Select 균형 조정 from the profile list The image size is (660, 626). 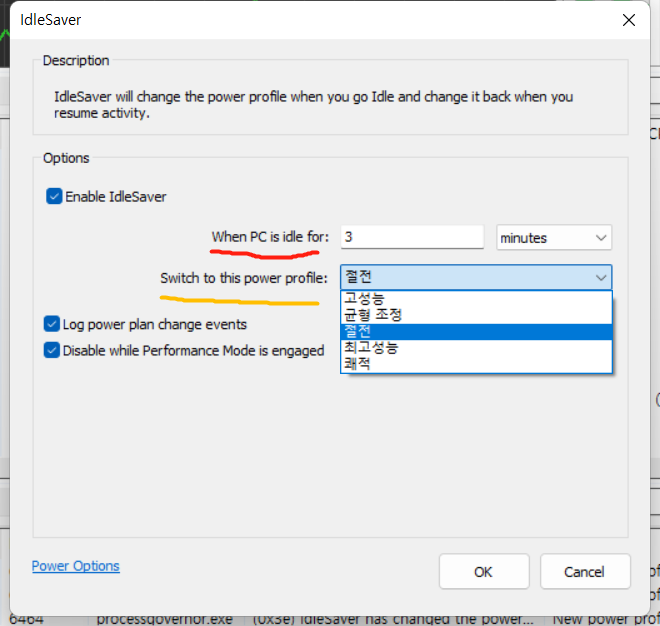(476, 315)
